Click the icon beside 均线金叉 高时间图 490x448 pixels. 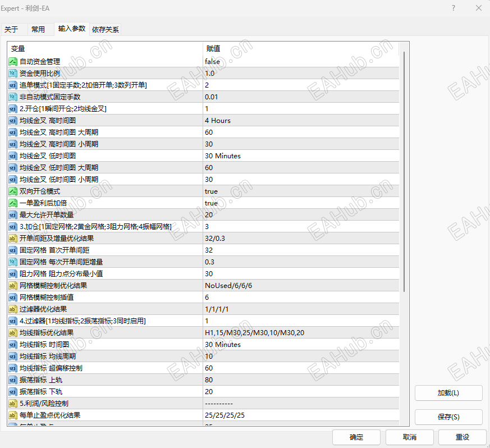(12, 121)
